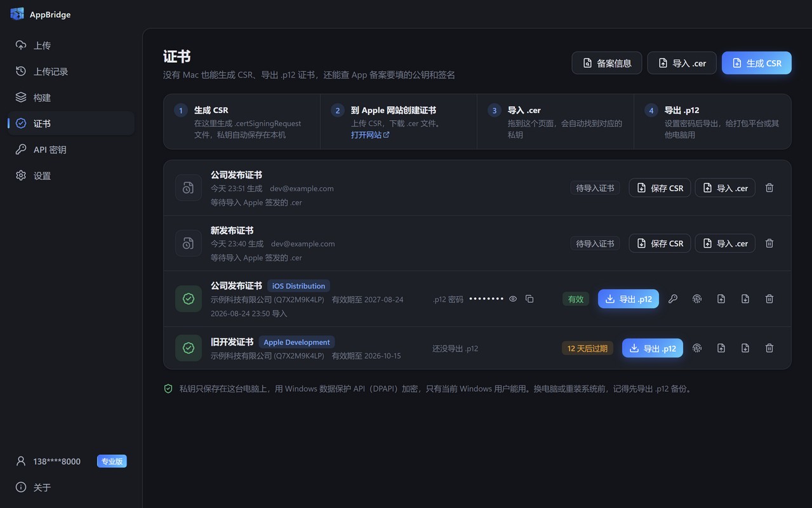Click 保存 CSR in first 公司发布证书 row
Viewport: 812px width, 508px height.
coord(660,188)
